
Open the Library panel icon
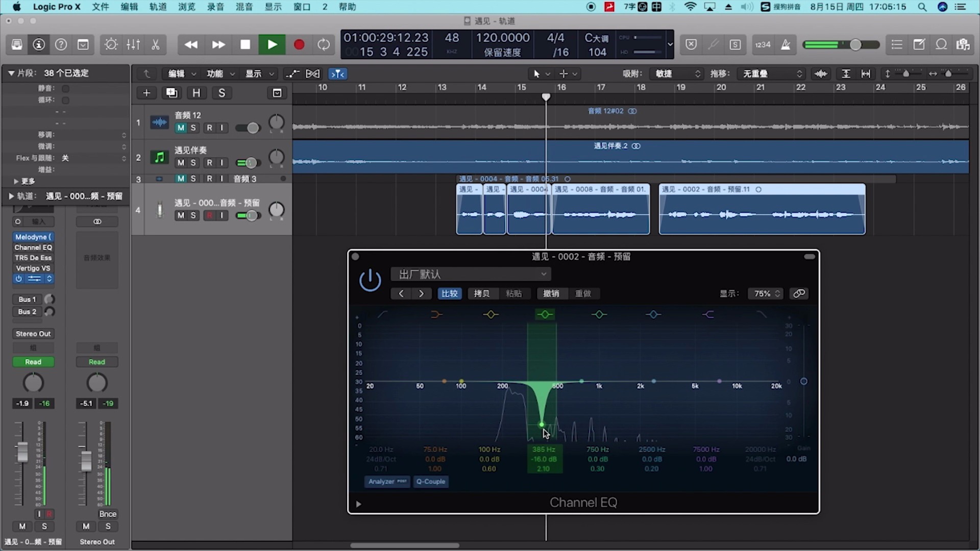tap(17, 45)
